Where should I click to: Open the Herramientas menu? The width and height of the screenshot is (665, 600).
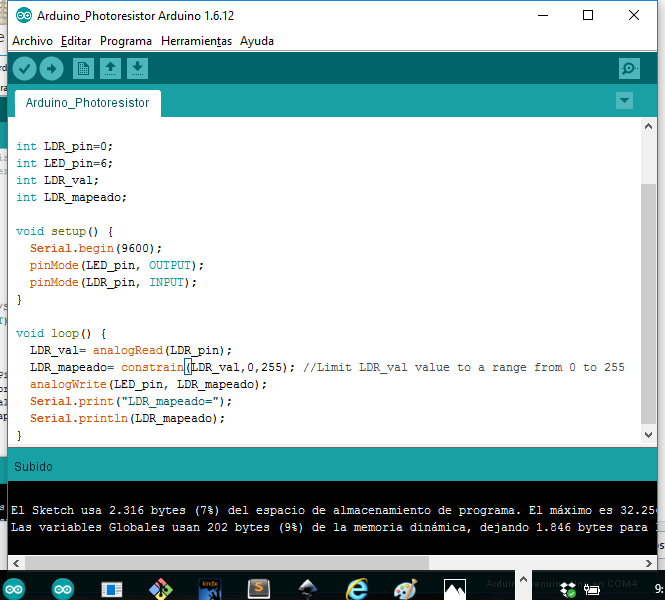[x=196, y=41]
